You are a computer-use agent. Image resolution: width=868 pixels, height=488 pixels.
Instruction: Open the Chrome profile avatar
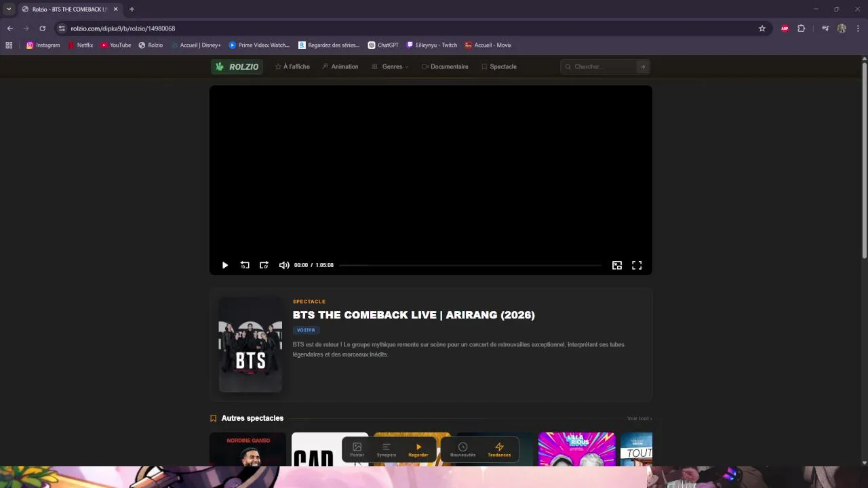842,28
